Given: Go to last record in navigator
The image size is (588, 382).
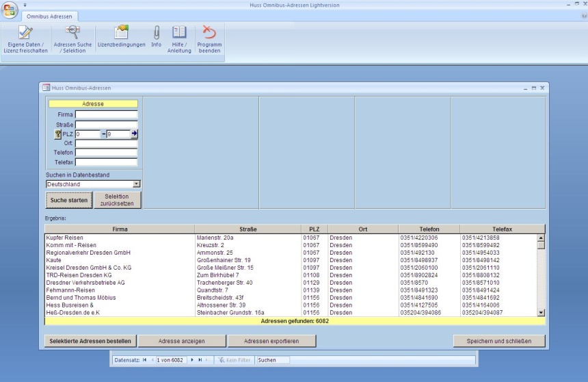Looking at the screenshot, I should 200,360.
